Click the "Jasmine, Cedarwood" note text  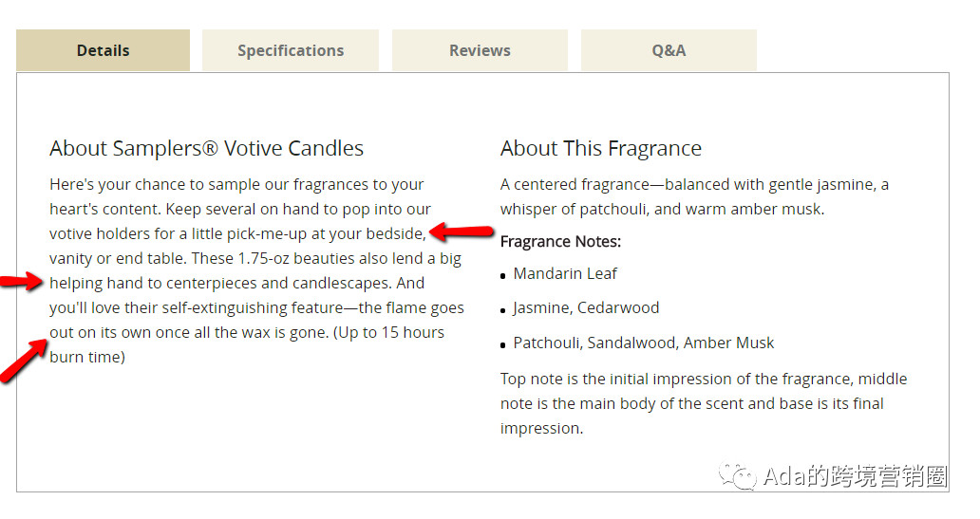click(x=586, y=307)
